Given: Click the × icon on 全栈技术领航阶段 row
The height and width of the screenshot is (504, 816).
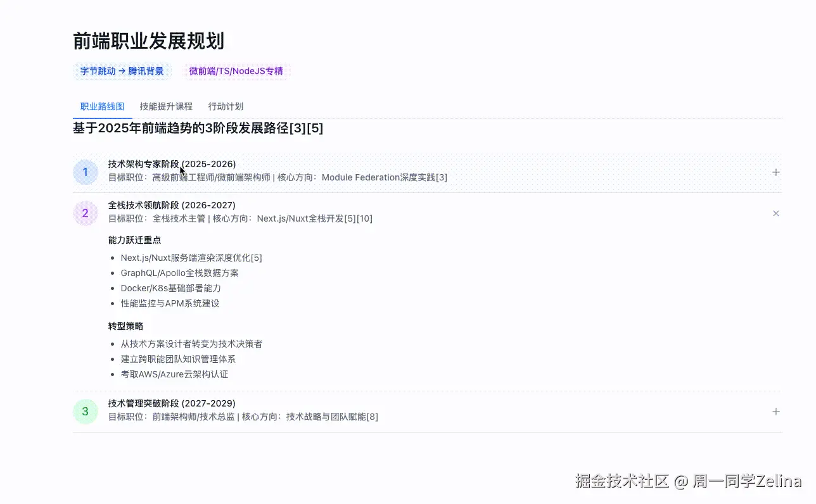Looking at the screenshot, I should [775, 213].
